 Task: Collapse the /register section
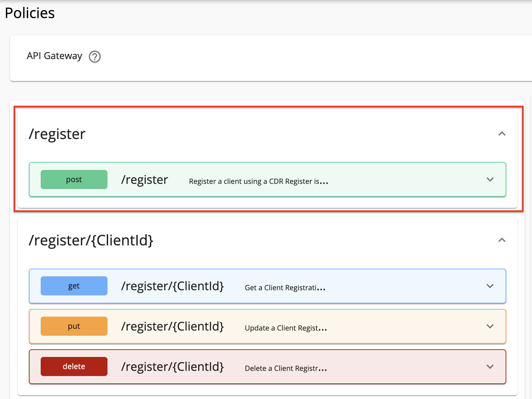(x=502, y=133)
